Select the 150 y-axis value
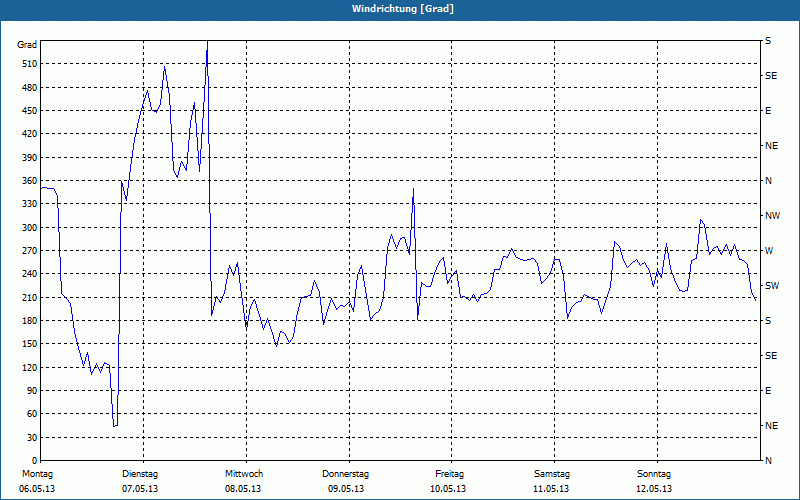The image size is (800, 500). click(x=30, y=344)
